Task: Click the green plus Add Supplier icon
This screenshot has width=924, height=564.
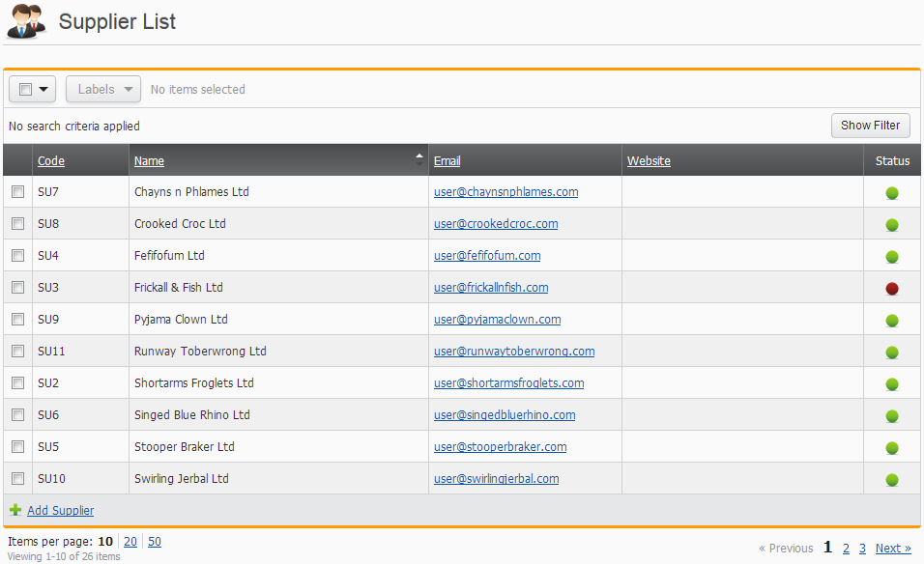Action: coord(15,511)
